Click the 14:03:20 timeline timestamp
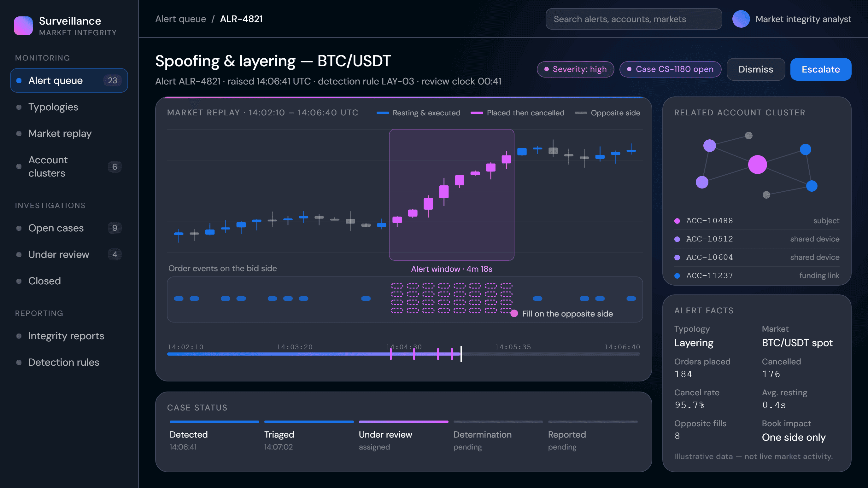Viewport: 868px width, 488px height. 295,347
